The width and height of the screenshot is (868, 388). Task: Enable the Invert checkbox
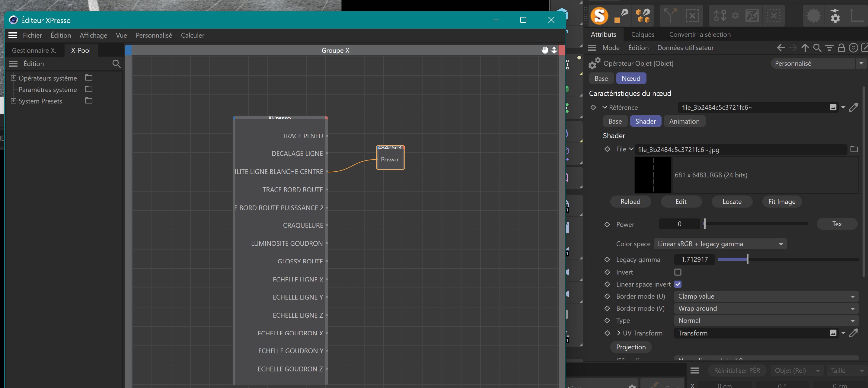678,272
